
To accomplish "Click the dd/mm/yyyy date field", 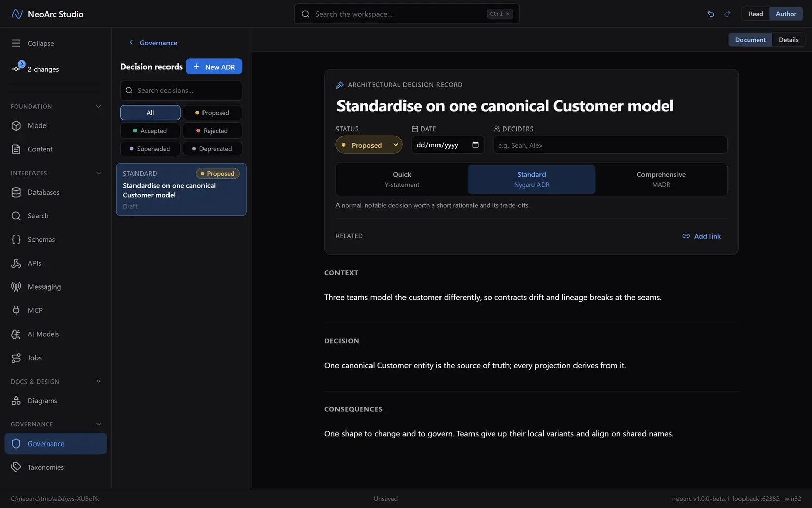I will tap(448, 145).
